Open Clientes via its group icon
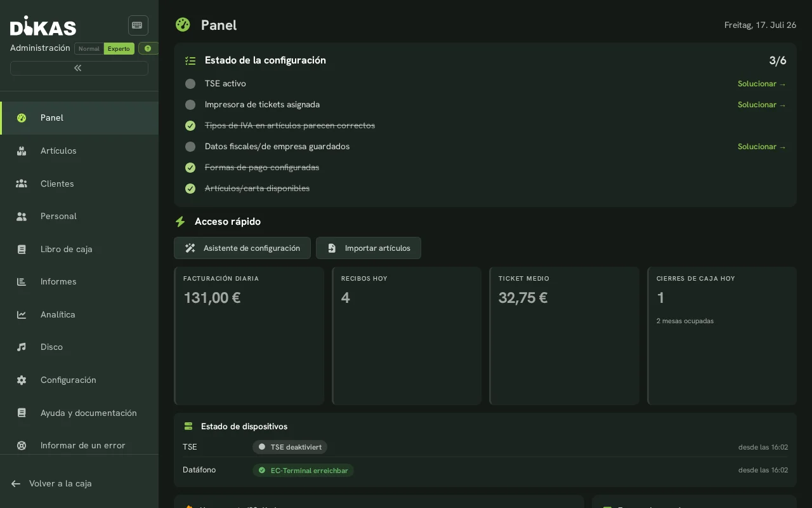 [22, 184]
